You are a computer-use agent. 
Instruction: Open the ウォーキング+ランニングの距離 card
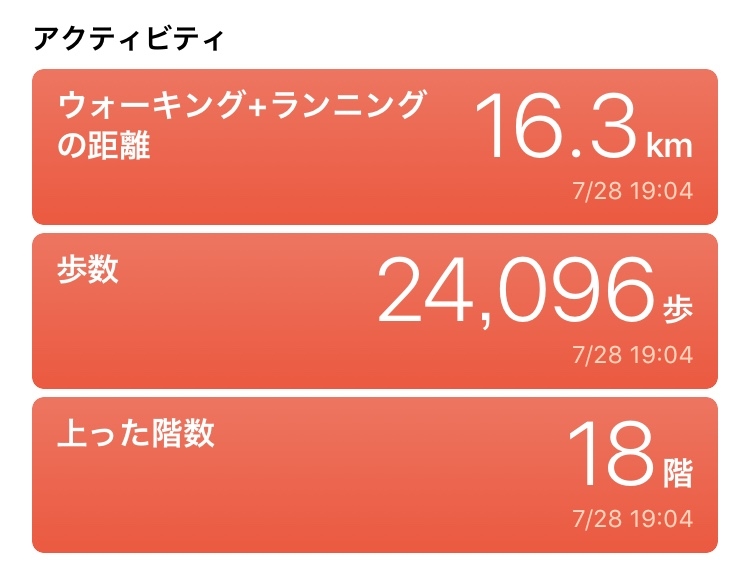coord(375,147)
